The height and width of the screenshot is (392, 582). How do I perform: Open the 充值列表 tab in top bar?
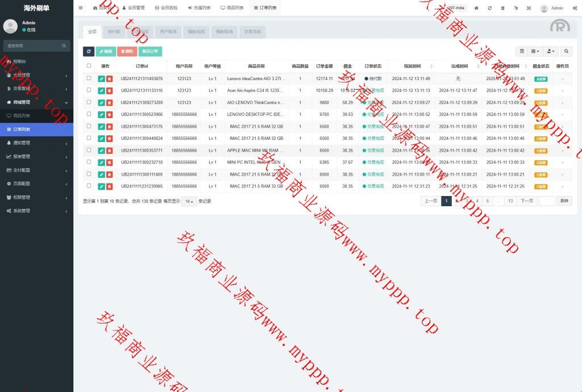[199, 8]
